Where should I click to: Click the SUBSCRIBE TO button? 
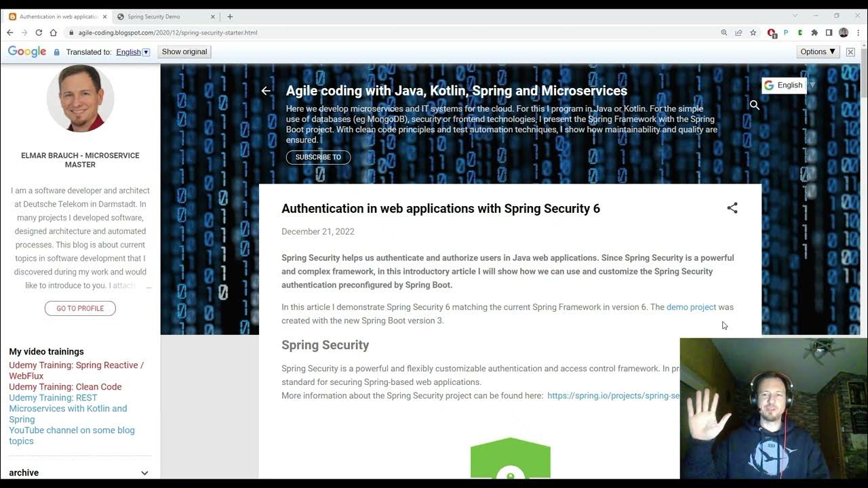(x=318, y=157)
